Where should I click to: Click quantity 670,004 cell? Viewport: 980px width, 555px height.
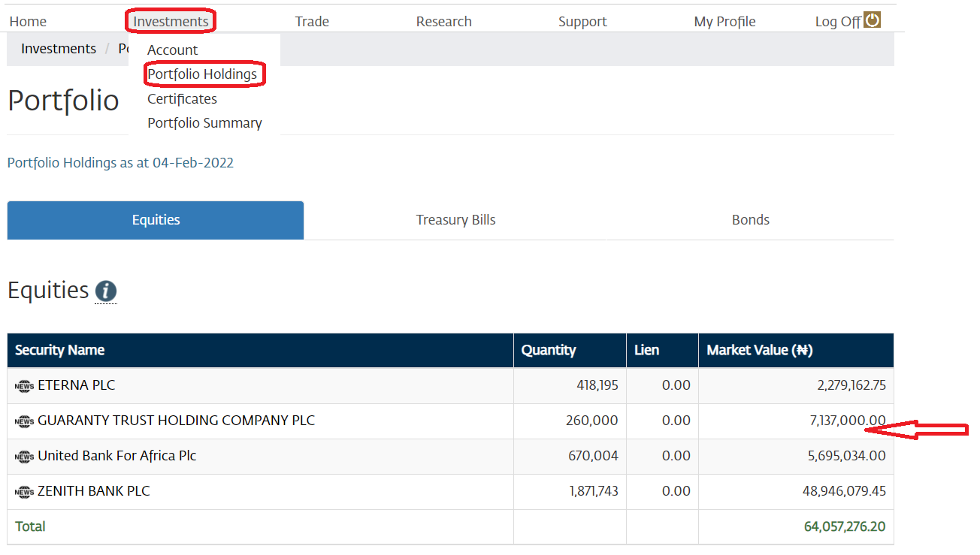click(592, 456)
